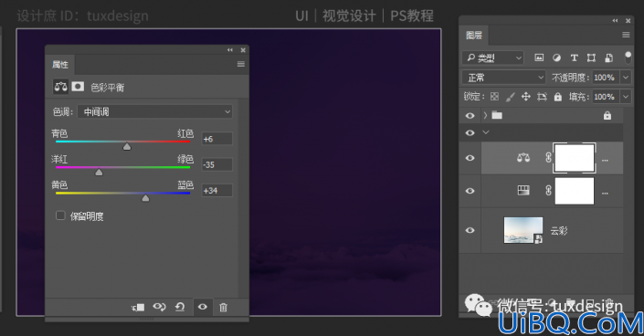Click the lock all icon in the Layers panel

point(558,97)
